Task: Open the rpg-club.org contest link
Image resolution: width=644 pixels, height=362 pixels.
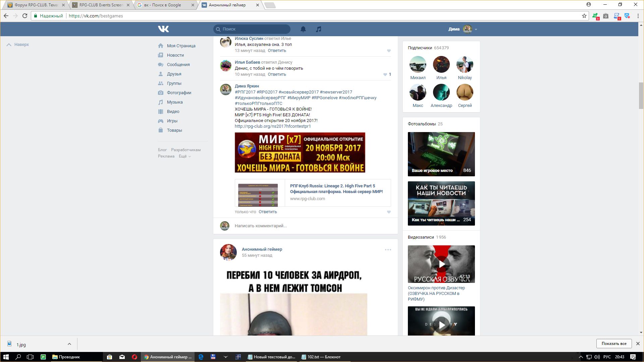Action: pos(272,126)
